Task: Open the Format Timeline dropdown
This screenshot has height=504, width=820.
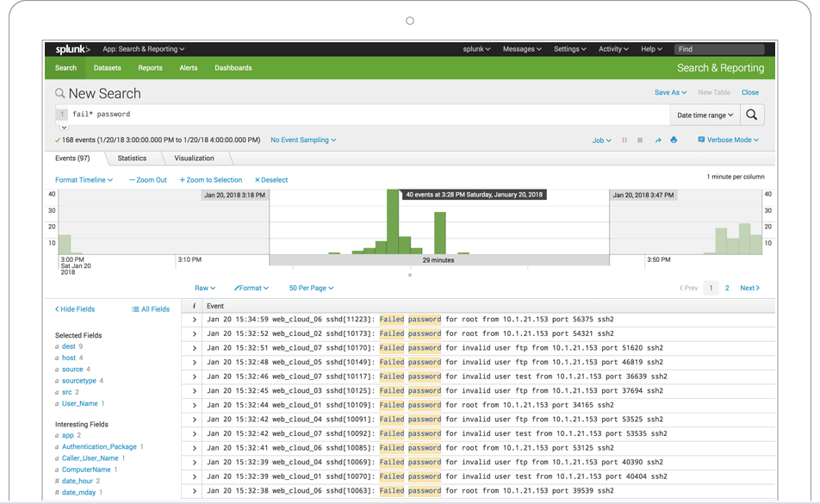Action: tap(84, 180)
